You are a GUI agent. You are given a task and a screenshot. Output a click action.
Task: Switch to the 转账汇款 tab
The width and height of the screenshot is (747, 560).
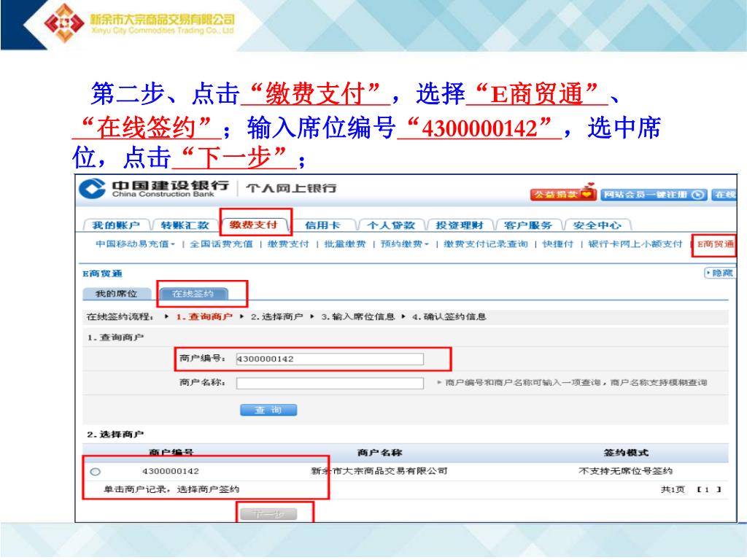point(185,225)
